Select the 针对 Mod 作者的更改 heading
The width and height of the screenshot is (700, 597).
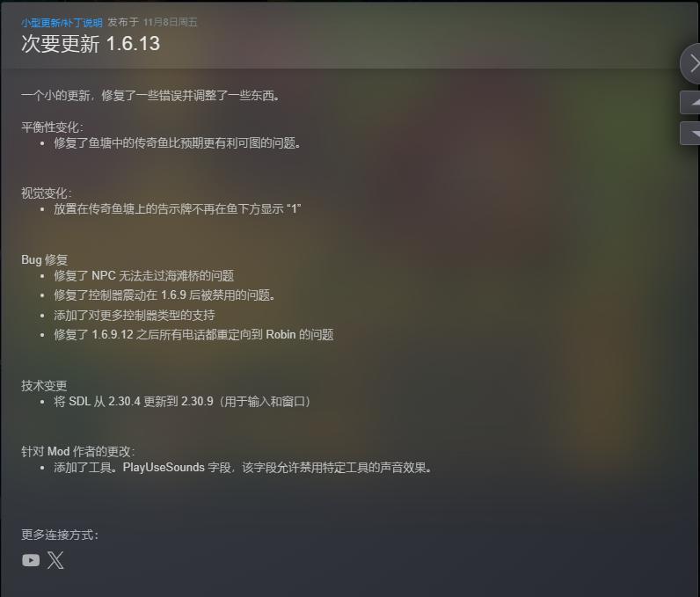click(78, 451)
